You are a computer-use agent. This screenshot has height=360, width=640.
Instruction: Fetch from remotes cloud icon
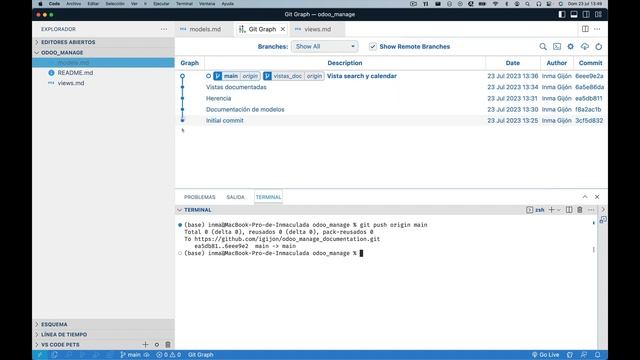tap(584, 47)
